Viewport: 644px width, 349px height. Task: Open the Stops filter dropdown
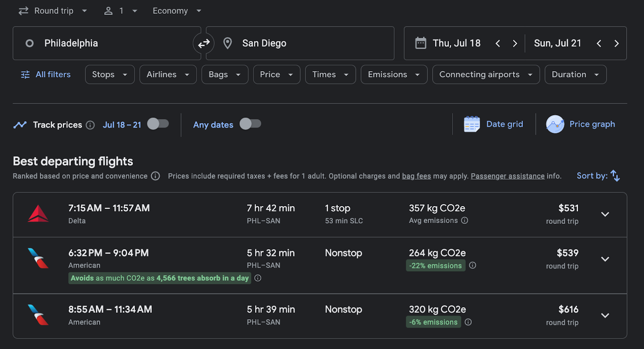click(110, 74)
